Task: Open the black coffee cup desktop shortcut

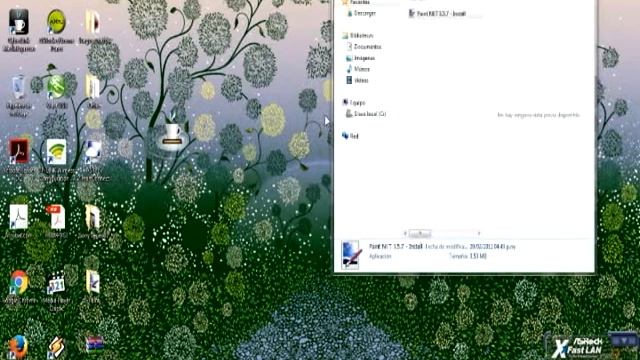Action: coord(18,22)
